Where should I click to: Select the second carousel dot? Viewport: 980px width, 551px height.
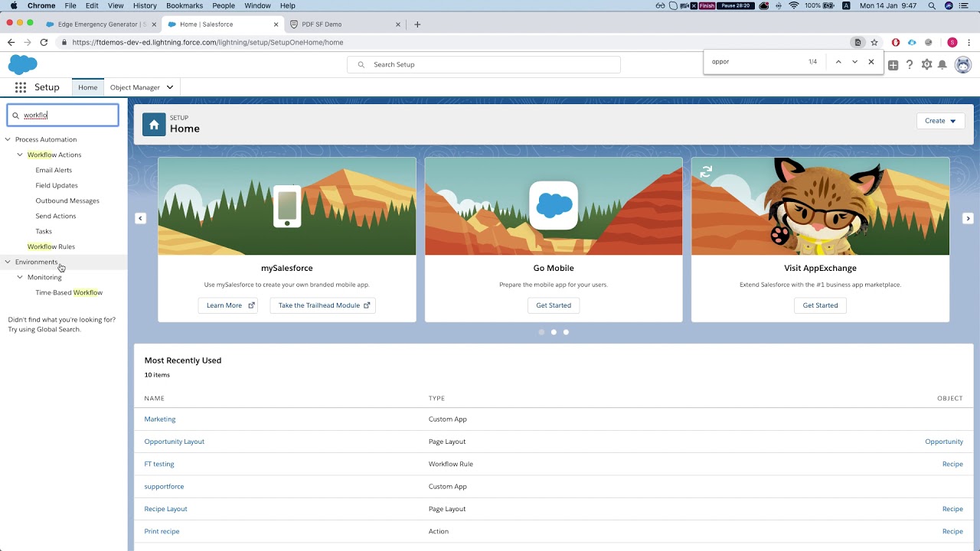tap(554, 332)
